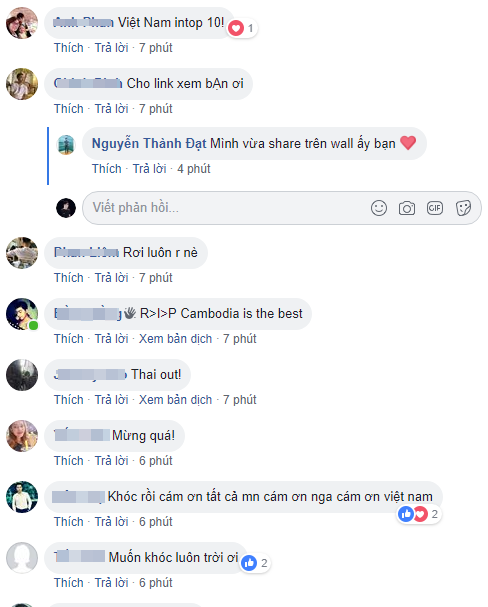This screenshot has width=488, height=607.
Task: Open Nguyễn Thành Đạt's small profile picture
Action: point(66,145)
